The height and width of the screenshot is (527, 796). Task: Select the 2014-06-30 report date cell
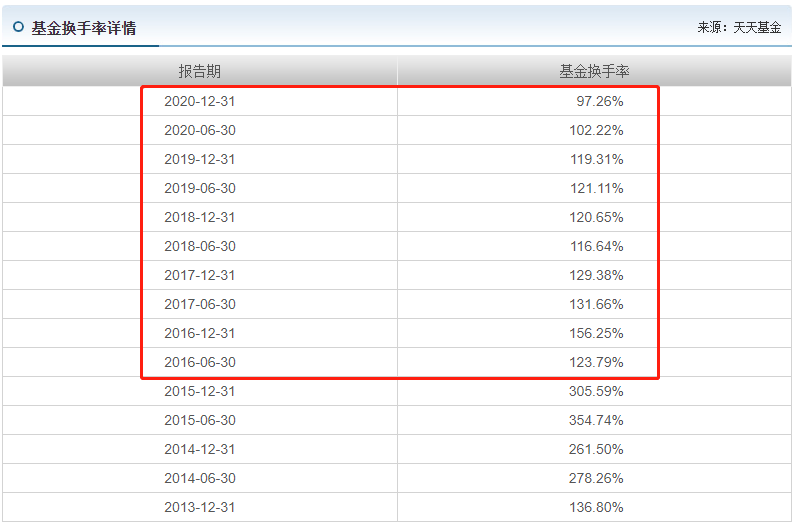(x=200, y=478)
